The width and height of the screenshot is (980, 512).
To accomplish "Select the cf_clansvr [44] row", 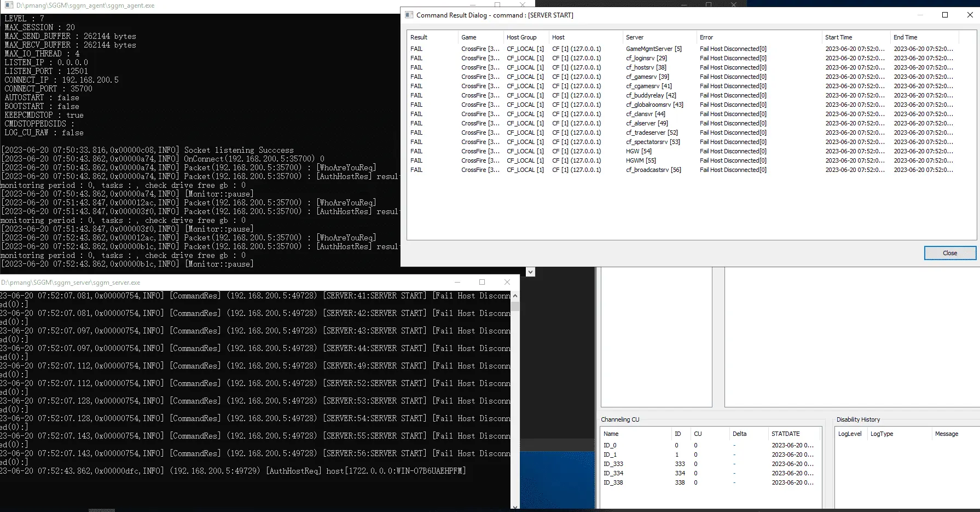I will click(x=682, y=114).
